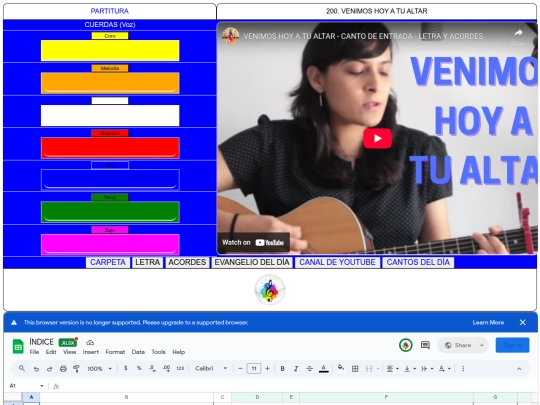
Task: Click Watch on YouTube
Action: coord(253,242)
